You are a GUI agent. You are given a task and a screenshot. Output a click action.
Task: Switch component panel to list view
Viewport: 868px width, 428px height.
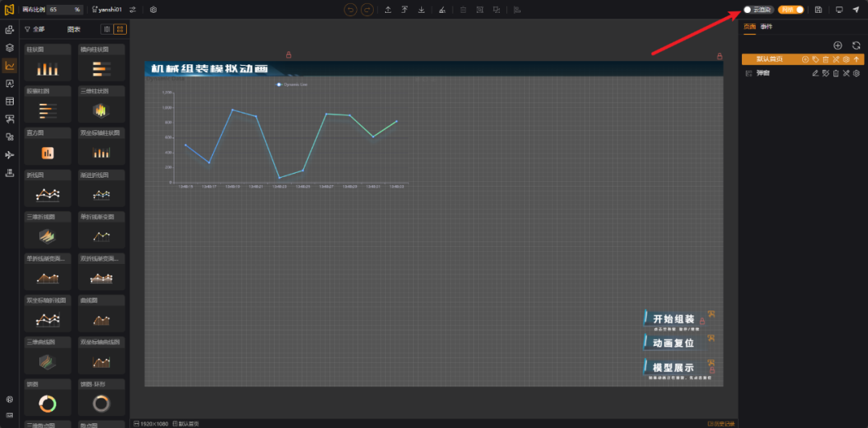point(108,29)
